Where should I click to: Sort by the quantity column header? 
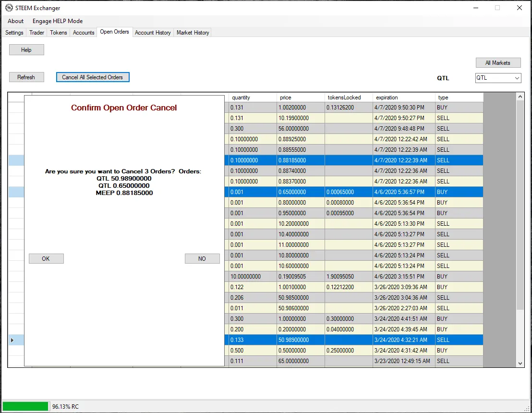pyautogui.click(x=253, y=97)
